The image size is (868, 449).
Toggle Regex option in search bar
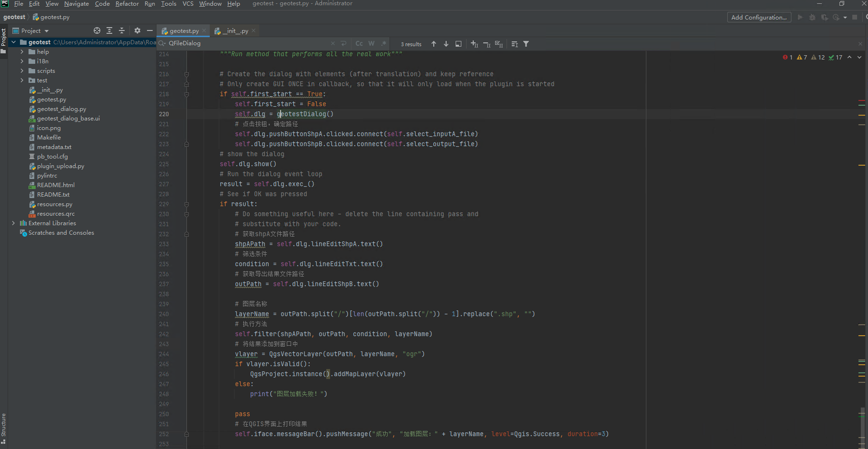point(384,43)
